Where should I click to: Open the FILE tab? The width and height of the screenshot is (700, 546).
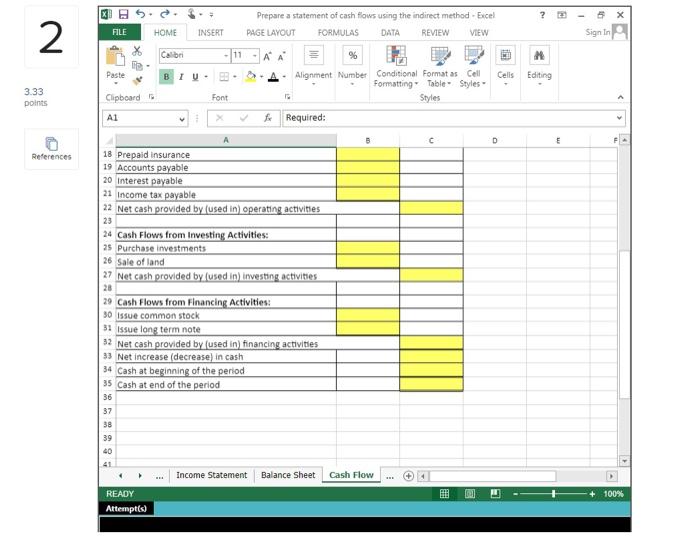[119, 32]
